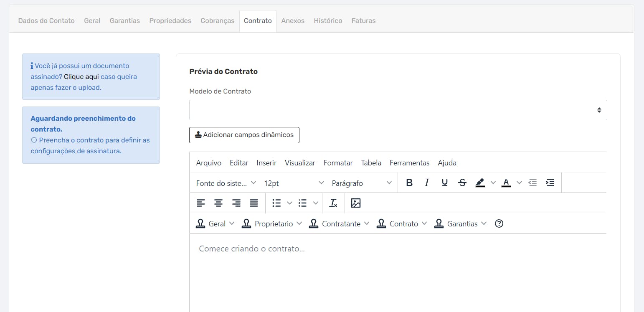Open the Parágrafo block format dropdown
The image size is (644, 312).
[362, 183]
